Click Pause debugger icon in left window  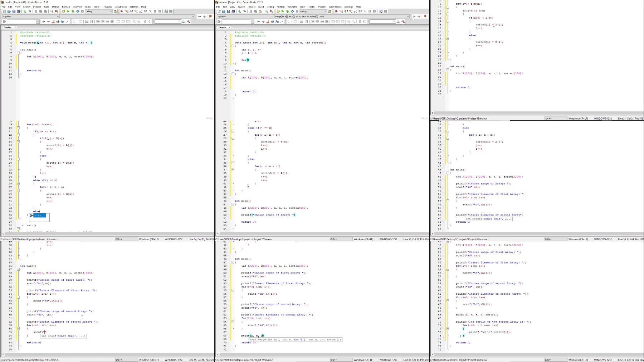tap(155, 11)
